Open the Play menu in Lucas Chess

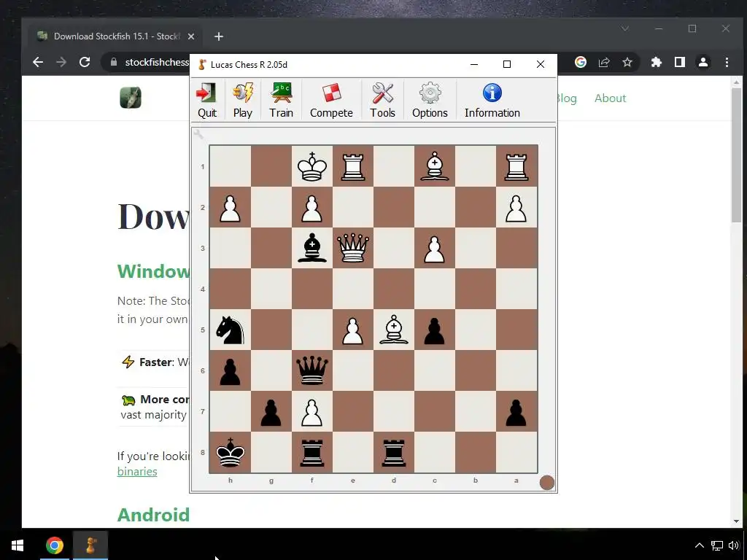click(242, 101)
